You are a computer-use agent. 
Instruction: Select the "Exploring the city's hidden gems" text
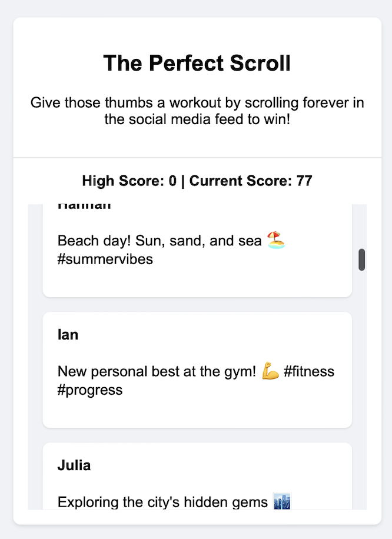coord(162,502)
